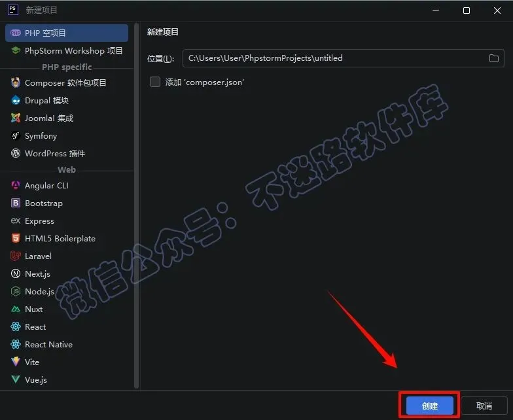Click the Drupal module icon
The image size is (513, 420).
[x=16, y=100]
